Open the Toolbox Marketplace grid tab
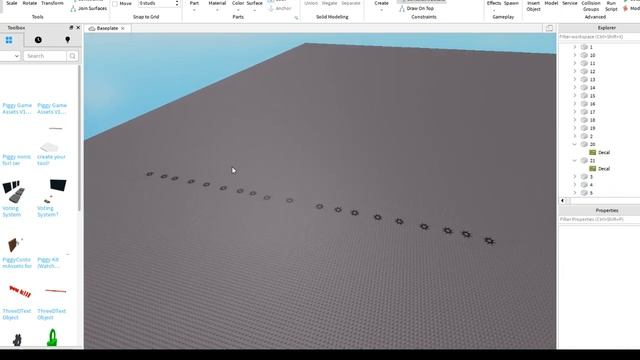The height and width of the screenshot is (360, 640). tap(9, 40)
